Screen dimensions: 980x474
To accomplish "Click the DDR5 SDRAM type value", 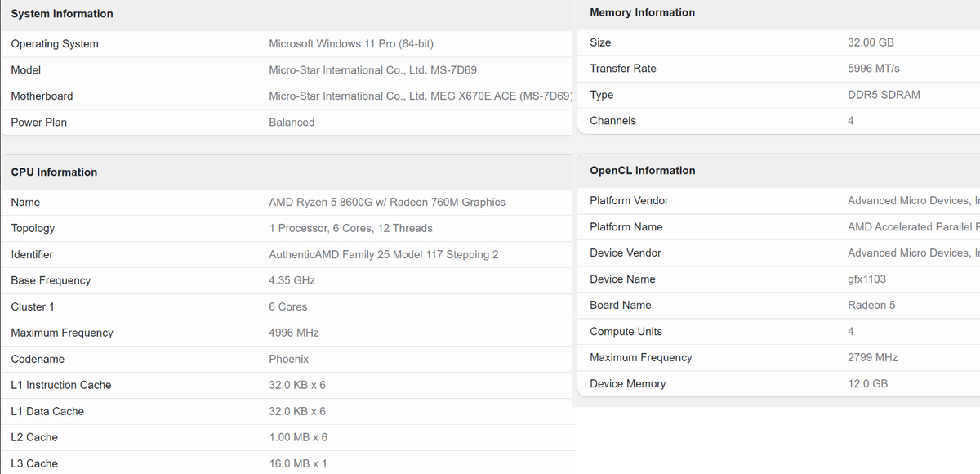I will point(884,95).
